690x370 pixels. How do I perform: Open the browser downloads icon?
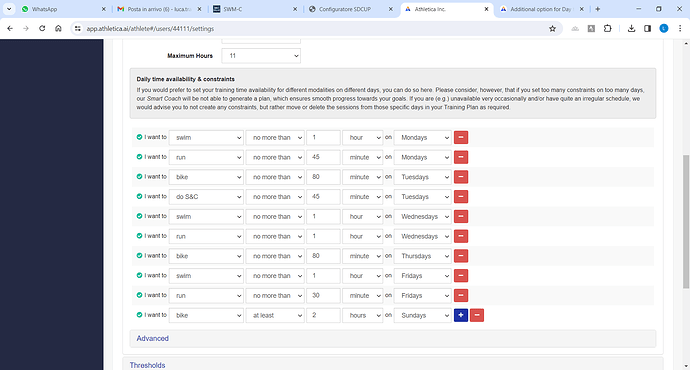coord(631,29)
